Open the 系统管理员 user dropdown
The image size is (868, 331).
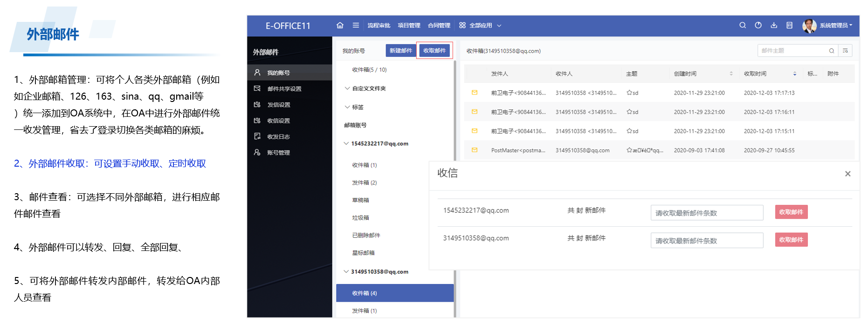coord(836,26)
